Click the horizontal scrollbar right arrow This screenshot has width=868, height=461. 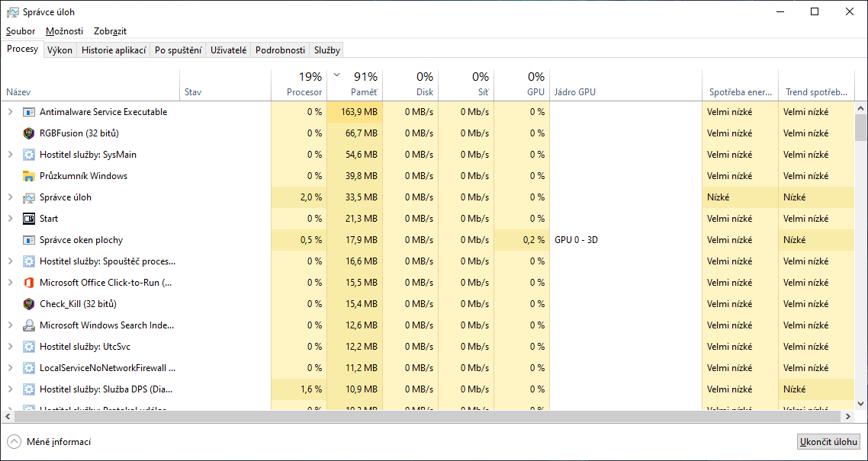847,417
